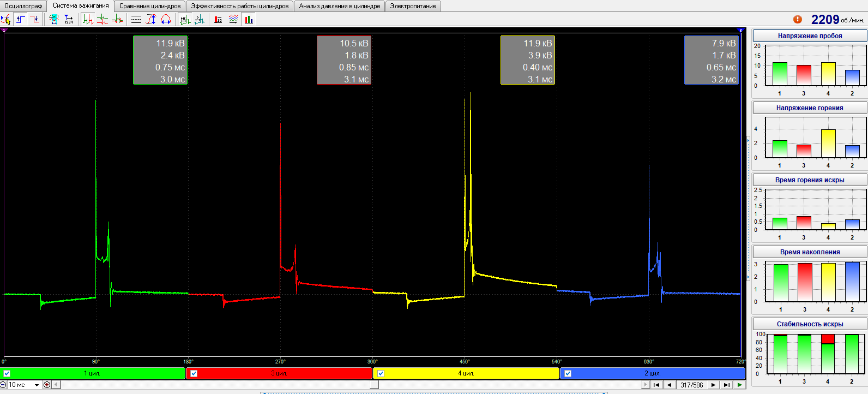Click the frame counter 317/586 field
Image resolution: width=868 pixels, height=394 pixels.
point(691,385)
